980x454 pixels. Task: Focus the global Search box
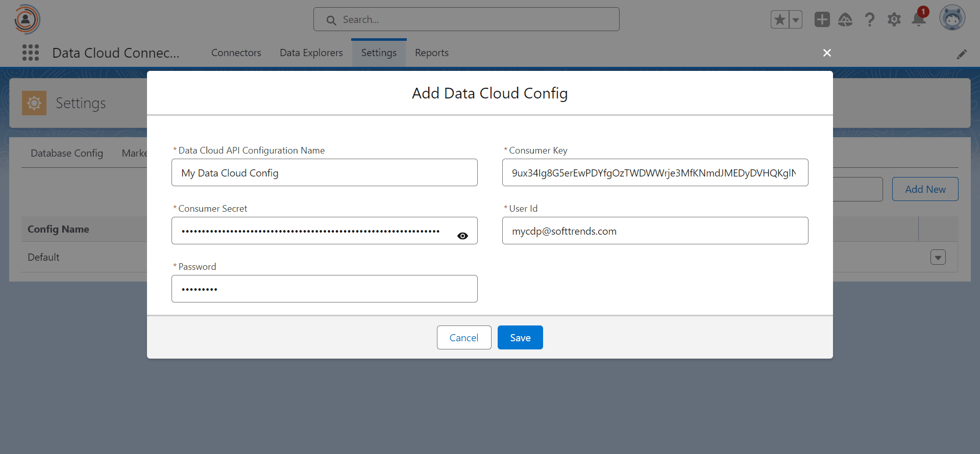tap(467, 19)
